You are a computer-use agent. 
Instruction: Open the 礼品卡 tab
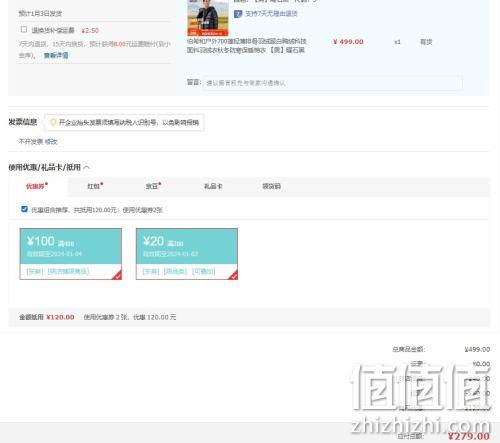coord(213,186)
